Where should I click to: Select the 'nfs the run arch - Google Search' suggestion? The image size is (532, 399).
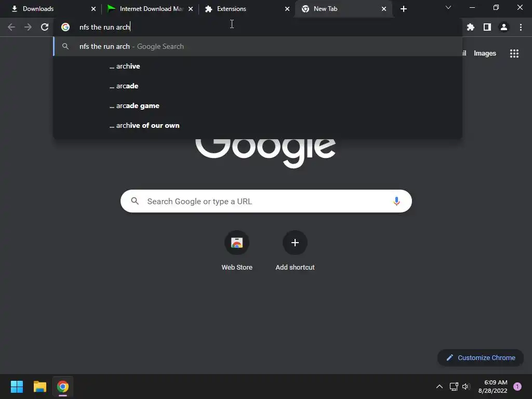tap(258, 46)
